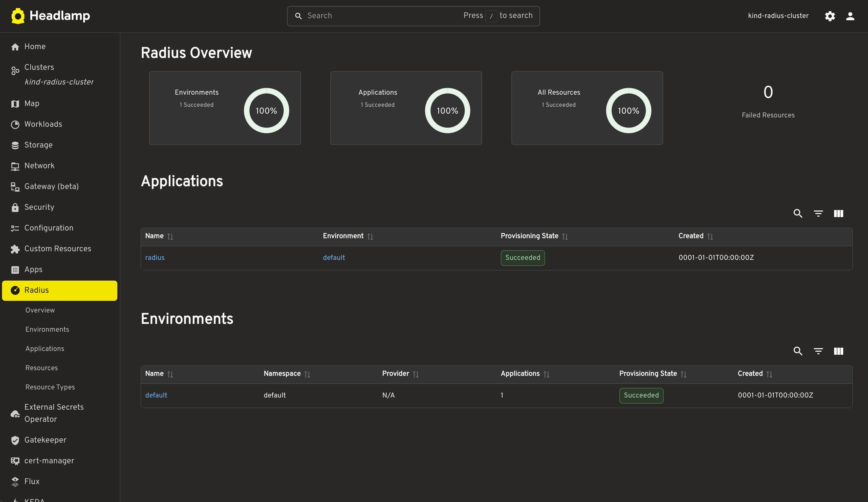Image resolution: width=868 pixels, height=502 pixels.
Task: Click the Headlamp logo icon
Action: click(x=18, y=16)
